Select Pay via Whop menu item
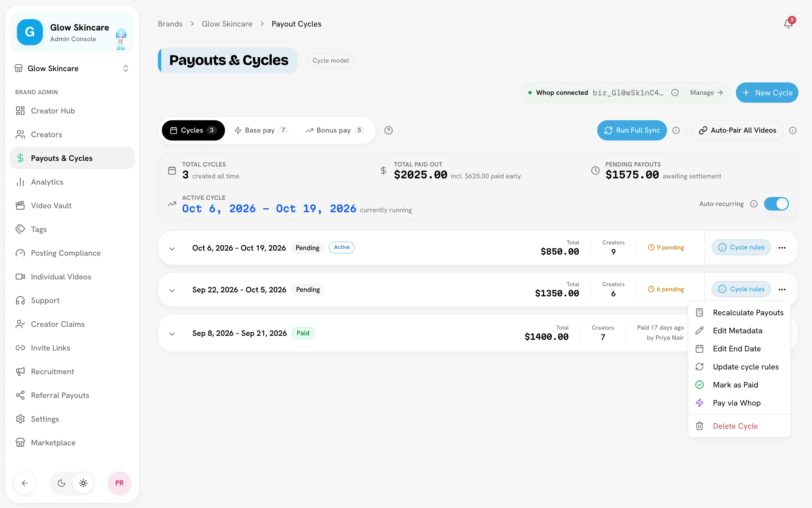Image resolution: width=812 pixels, height=508 pixels. pyautogui.click(x=739, y=403)
